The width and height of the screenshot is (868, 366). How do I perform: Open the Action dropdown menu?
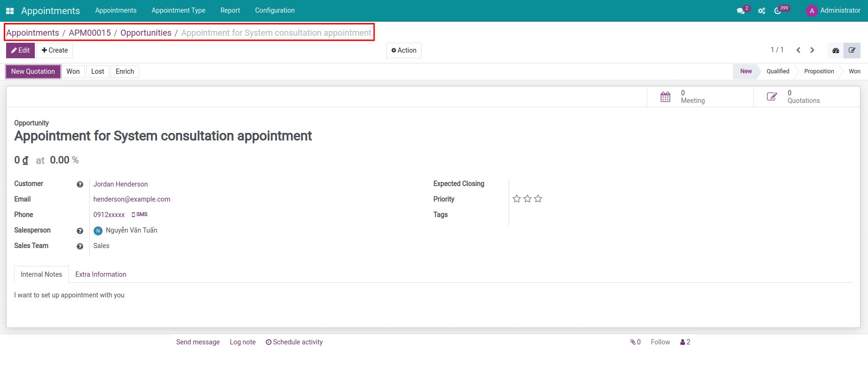(x=404, y=50)
